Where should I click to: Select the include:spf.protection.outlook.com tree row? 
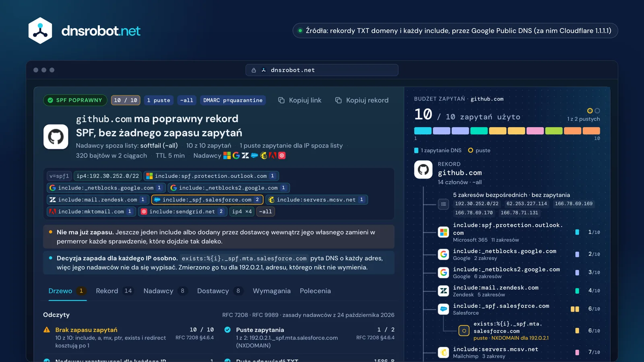[x=519, y=232]
